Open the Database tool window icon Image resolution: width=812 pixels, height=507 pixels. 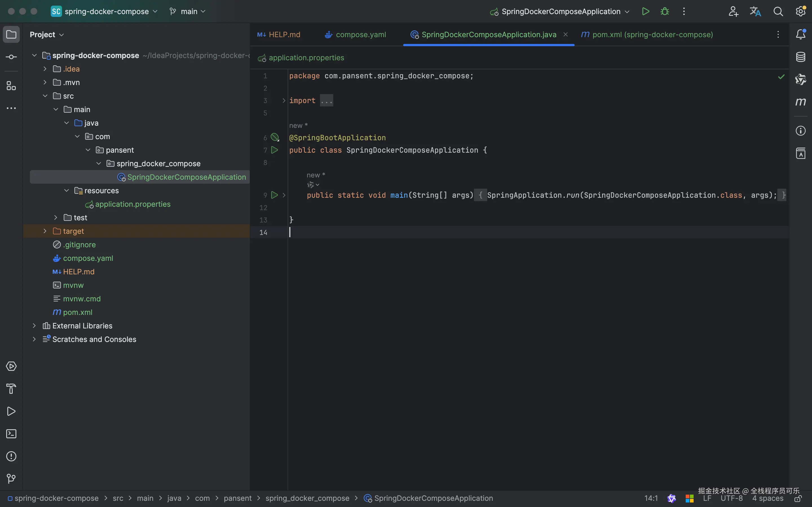(x=801, y=57)
